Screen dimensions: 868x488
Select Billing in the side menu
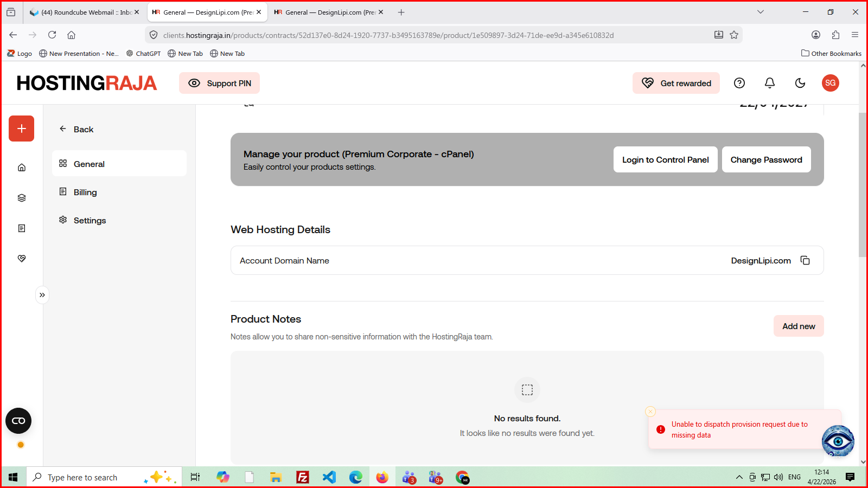(85, 192)
